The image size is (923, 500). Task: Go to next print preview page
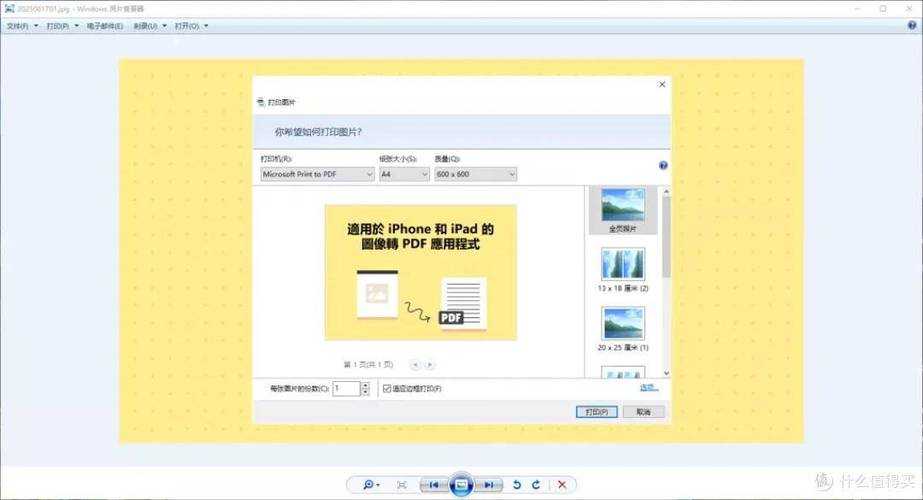[429, 365]
